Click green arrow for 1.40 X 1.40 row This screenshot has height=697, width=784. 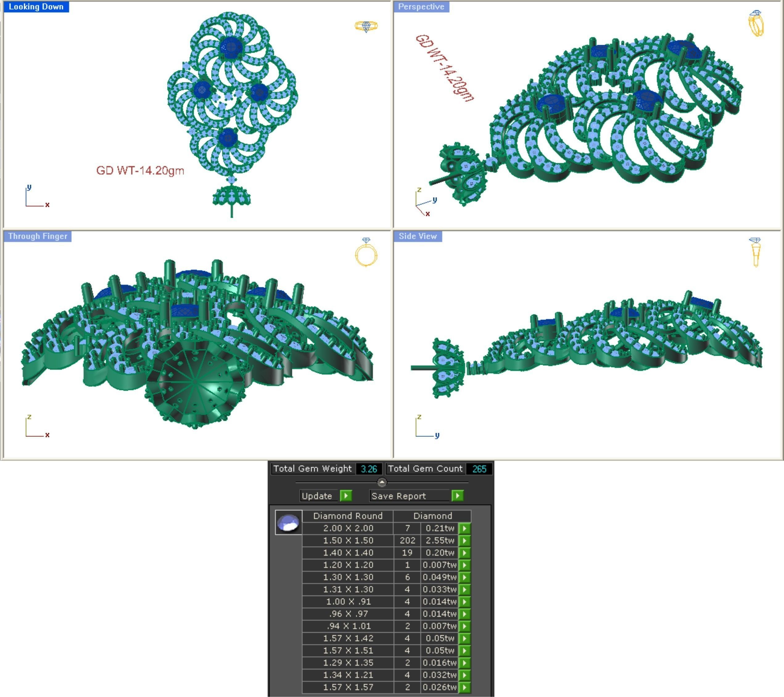pyautogui.click(x=464, y=553)
